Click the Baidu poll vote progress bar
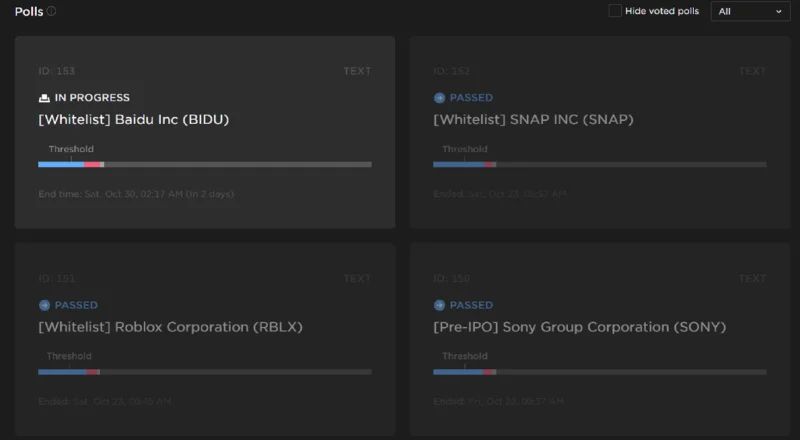The height and width of the screenshot is (440, 800). tap(205, 164)
